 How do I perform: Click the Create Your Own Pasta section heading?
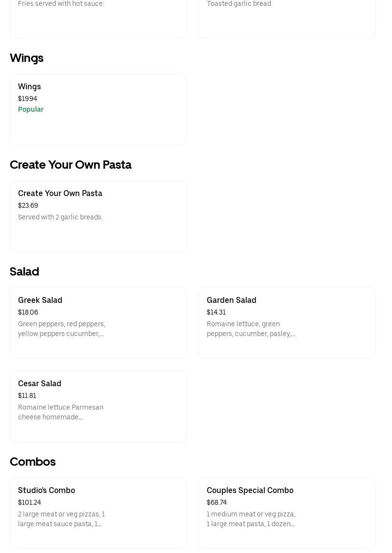[71, 165]
